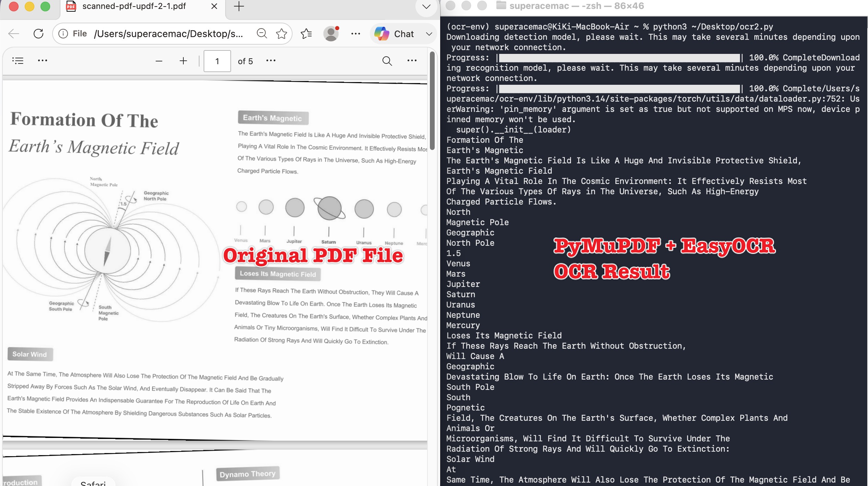Click 'Jupiter' line in Terminal output
The width and height of the screenshot is (868, 486).
click(x=463, y=284)
